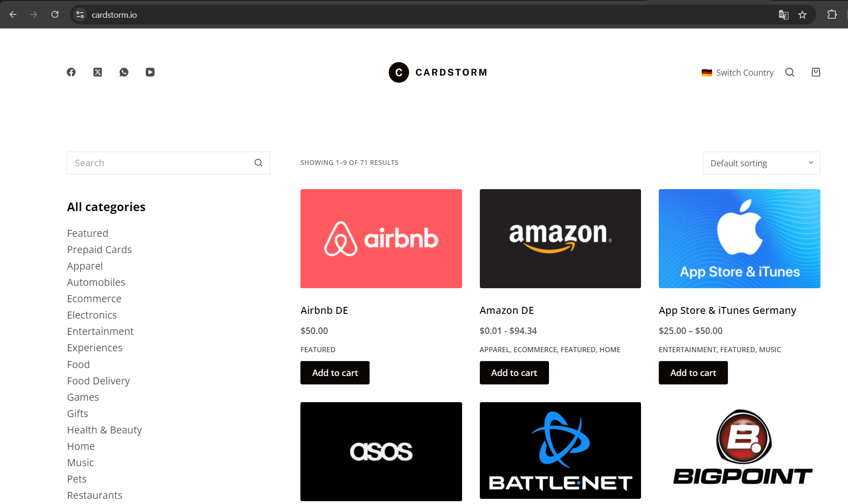Select the Ecommerce category
Screen dimensions: 848x504
(x=94, y=298)
